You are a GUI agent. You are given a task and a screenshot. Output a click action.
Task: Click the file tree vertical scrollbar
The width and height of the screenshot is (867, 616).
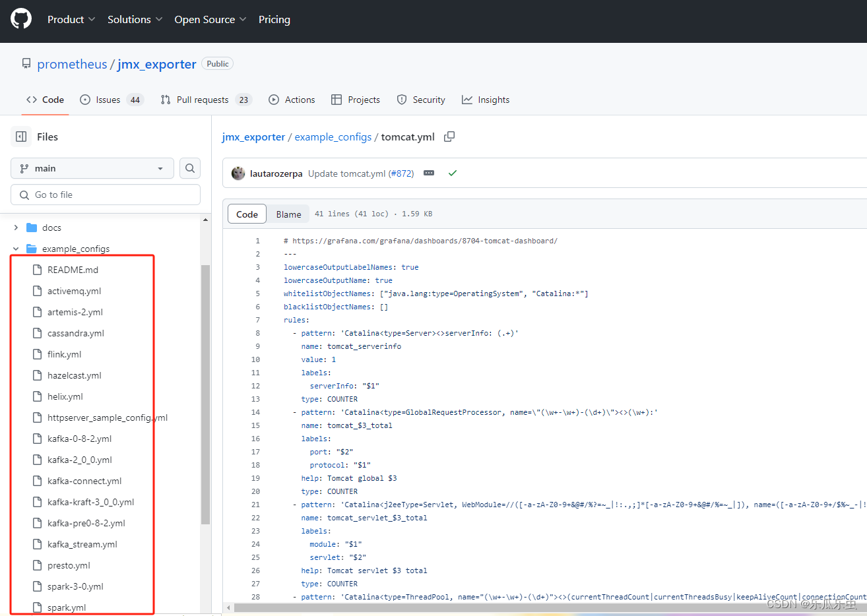point(205,394)
